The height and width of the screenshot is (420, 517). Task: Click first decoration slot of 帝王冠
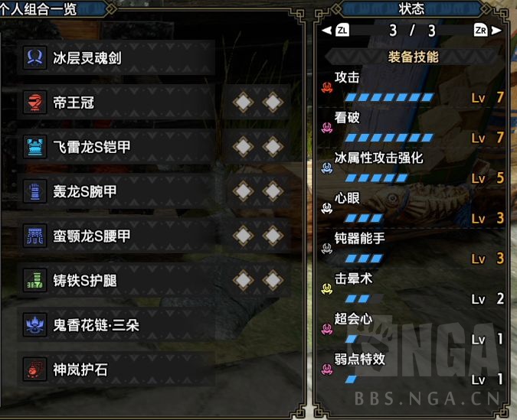pos(243,103)
